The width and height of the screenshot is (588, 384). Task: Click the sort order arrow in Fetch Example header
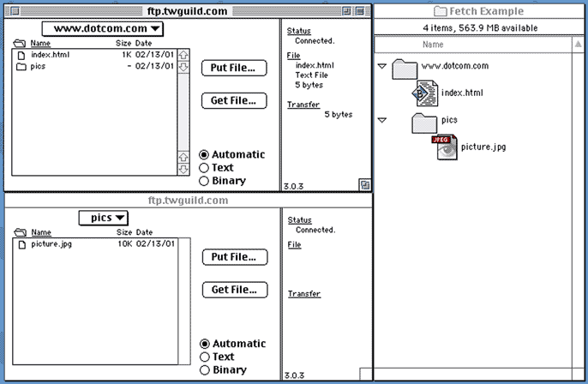pos(578,45)
